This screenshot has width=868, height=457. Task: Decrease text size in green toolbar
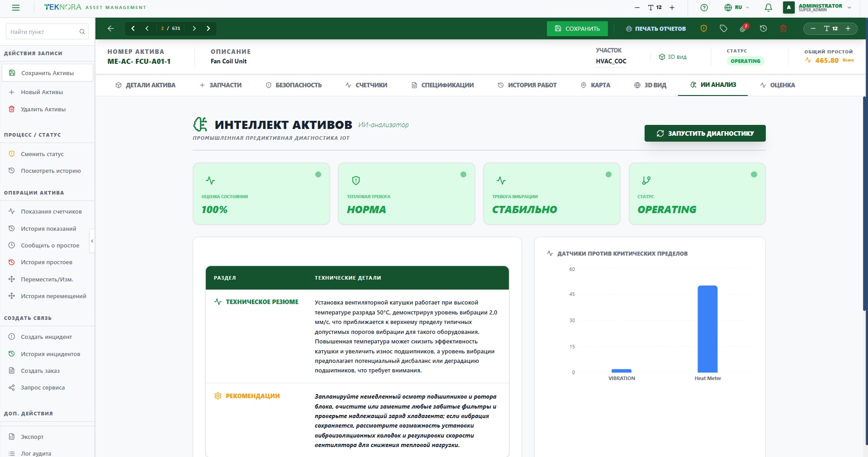(813, 29)
